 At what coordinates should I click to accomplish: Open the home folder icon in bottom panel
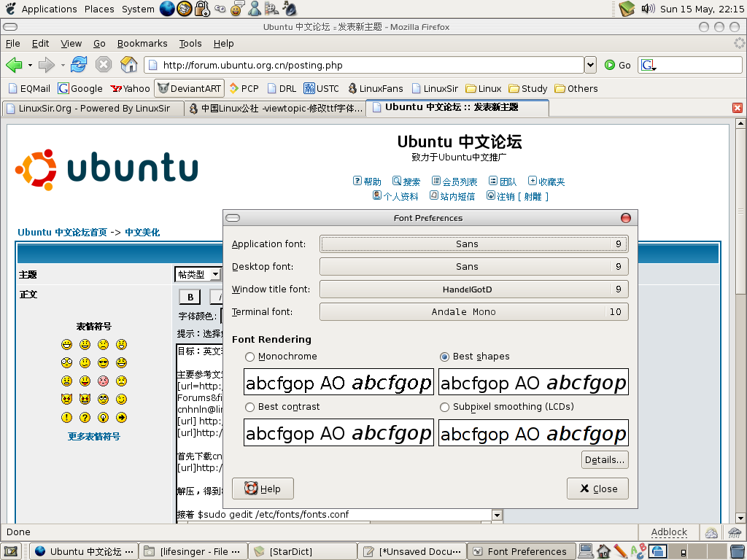click(x=603, y=551)
